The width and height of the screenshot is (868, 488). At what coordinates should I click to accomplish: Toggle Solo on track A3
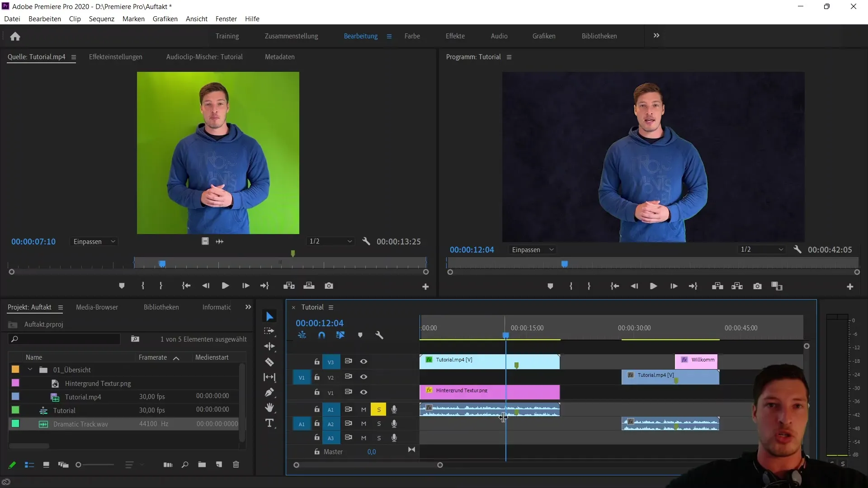(379, 438)
